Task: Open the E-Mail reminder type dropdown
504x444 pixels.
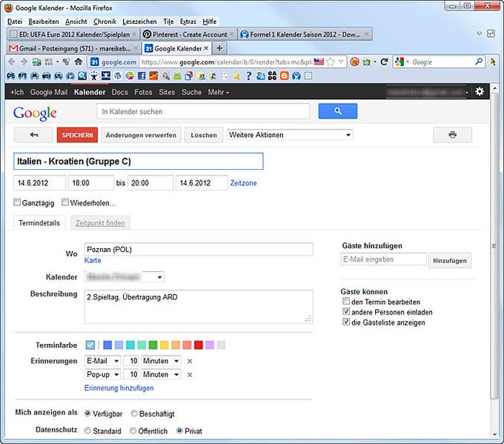Action: 102,361
